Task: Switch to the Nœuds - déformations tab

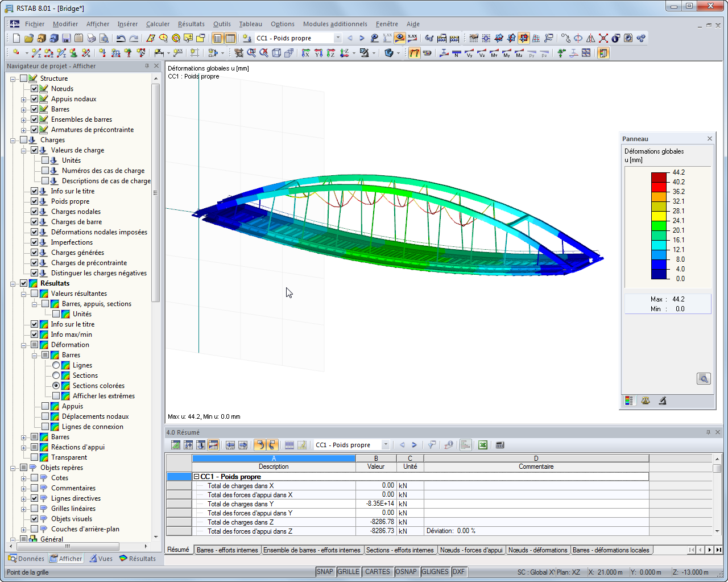Action: pos(537,550)
